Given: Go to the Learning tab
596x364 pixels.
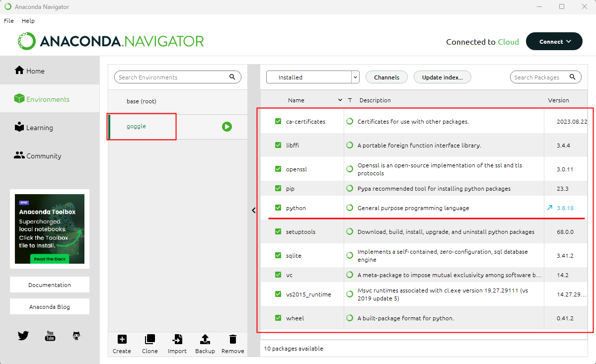Looking at the screenshot, I should pyautogui.click(x=50, y=128).
